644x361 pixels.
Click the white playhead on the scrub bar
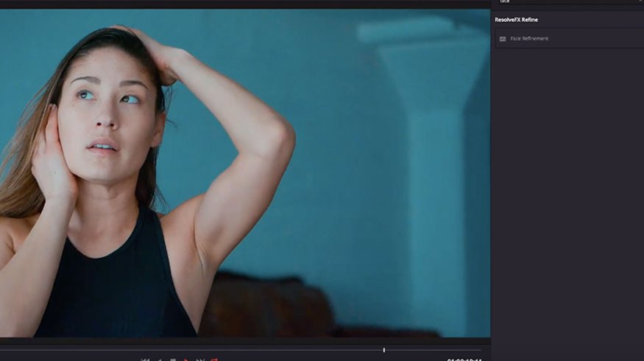pyautogui.click(x=383, y=350)
